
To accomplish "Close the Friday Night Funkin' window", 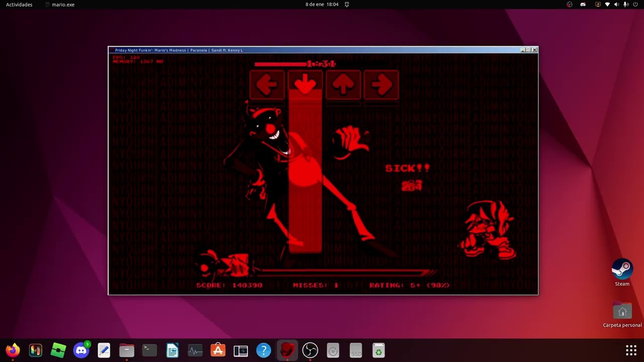I will [534, 50].
